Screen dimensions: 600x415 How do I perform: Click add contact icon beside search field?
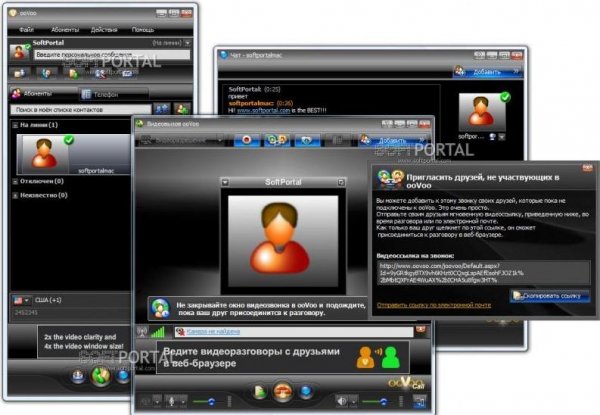(182, 109)
